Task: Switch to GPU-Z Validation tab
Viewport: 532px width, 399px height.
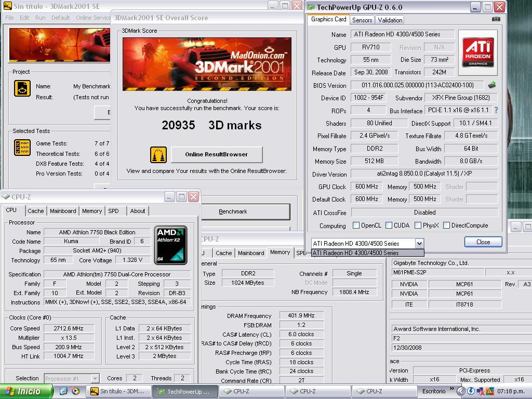Action: pyautogui.click(x=390, y=20)
